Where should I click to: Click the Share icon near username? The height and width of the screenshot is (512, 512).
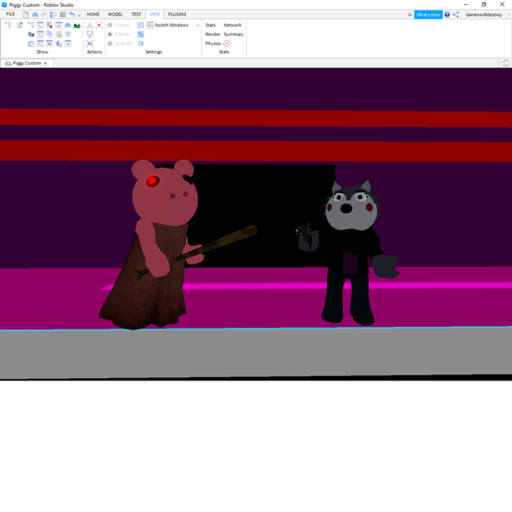(456, 15)
